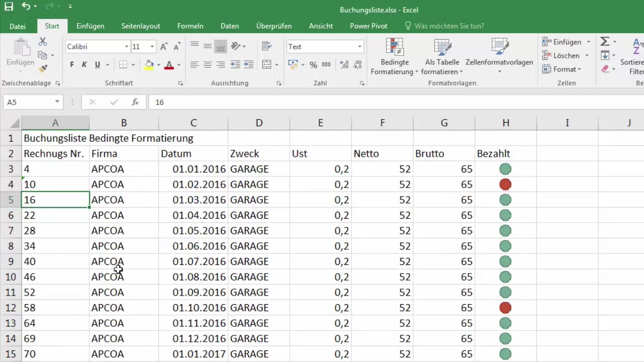Expand the borders options arrow
Viewport: 644px width, 362px height.
tap(133, 64)
